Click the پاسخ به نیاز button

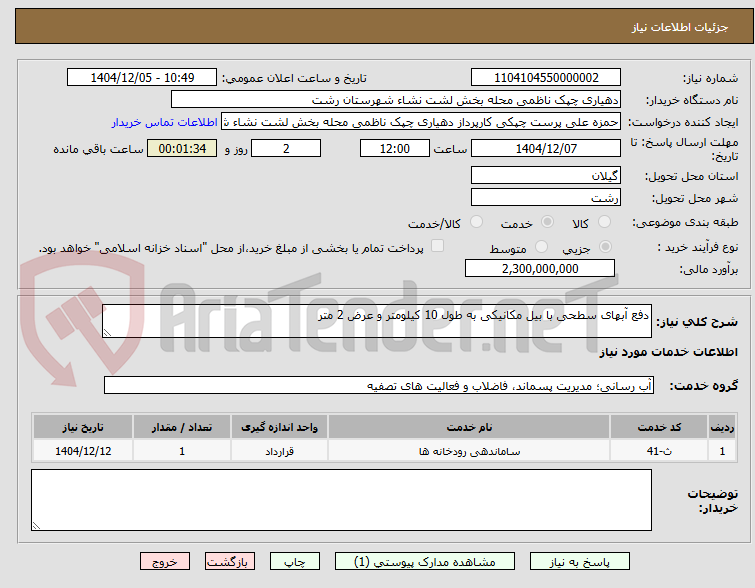tap(580, 562)
